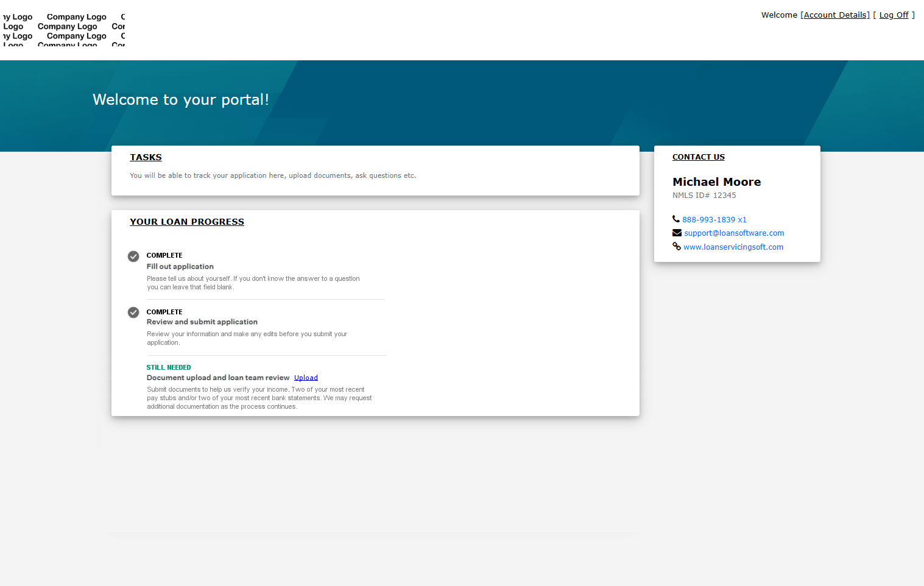Visit www.loanservicingsoft.com

(733, 247)
